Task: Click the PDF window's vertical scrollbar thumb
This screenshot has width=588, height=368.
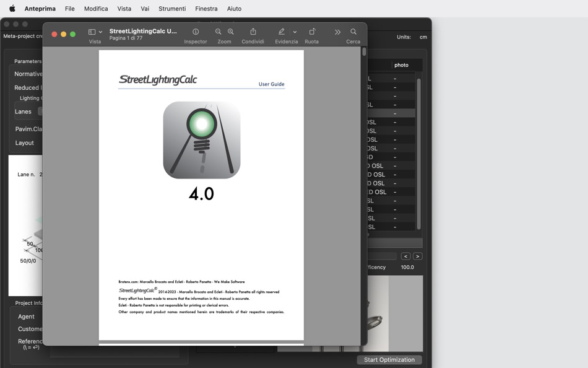Action: [364, 52]
